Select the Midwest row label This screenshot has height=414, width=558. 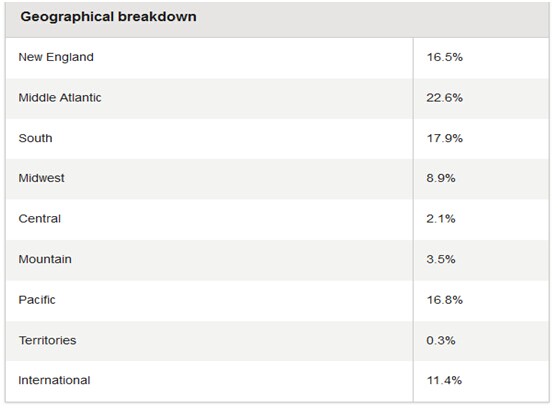pos(41,178)
